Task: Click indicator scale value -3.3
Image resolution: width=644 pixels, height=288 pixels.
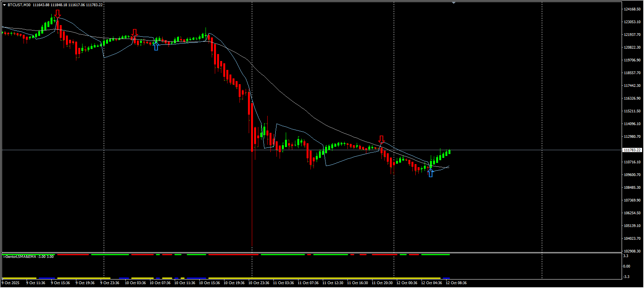Action: tap(627, 277)
